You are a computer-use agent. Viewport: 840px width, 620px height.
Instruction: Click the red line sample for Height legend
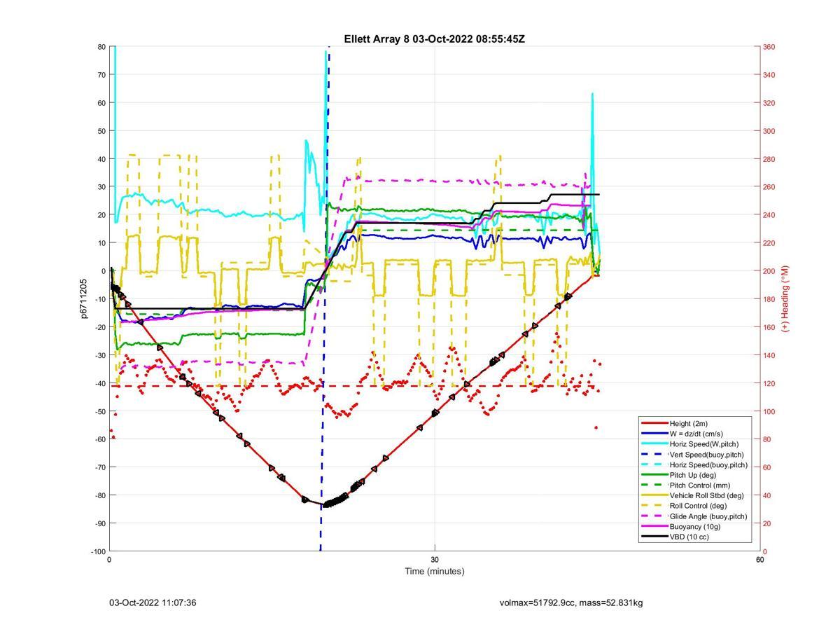pos(654,423)
